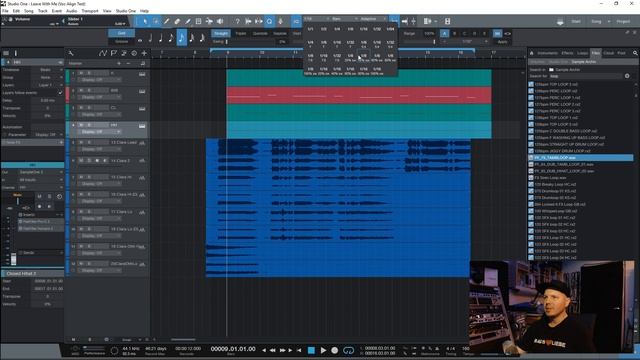Click the Search for input field

click(x=585, y=76)
